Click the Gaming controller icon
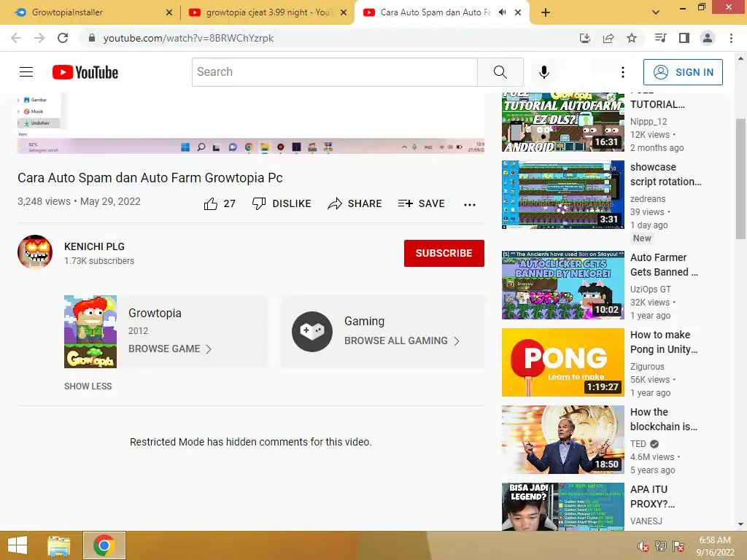747x560 pixels. pyautogui.click(x=312, y=332)
